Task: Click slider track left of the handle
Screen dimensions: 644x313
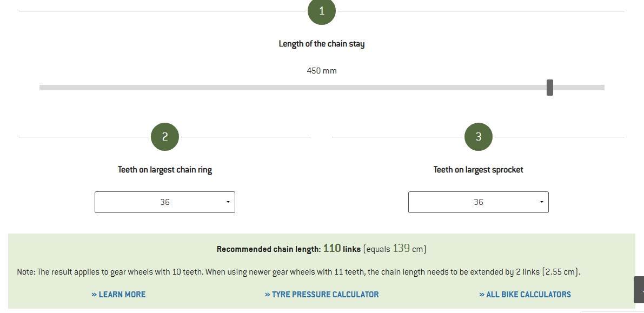Action: pos(293,88)
